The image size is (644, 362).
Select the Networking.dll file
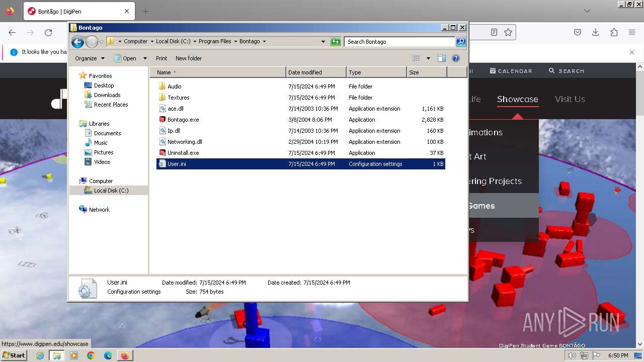point(301,142)
